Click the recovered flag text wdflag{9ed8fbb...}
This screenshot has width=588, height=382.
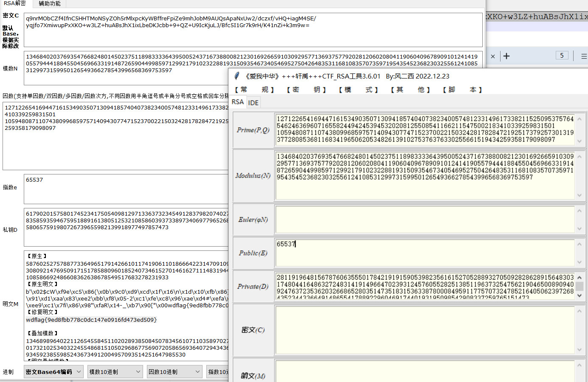91,320
